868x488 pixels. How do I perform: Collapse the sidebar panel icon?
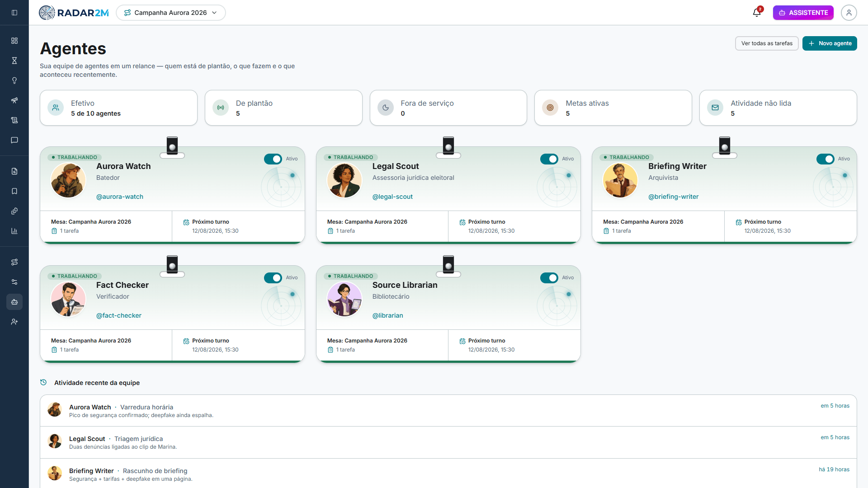click(x=14, y=13)
